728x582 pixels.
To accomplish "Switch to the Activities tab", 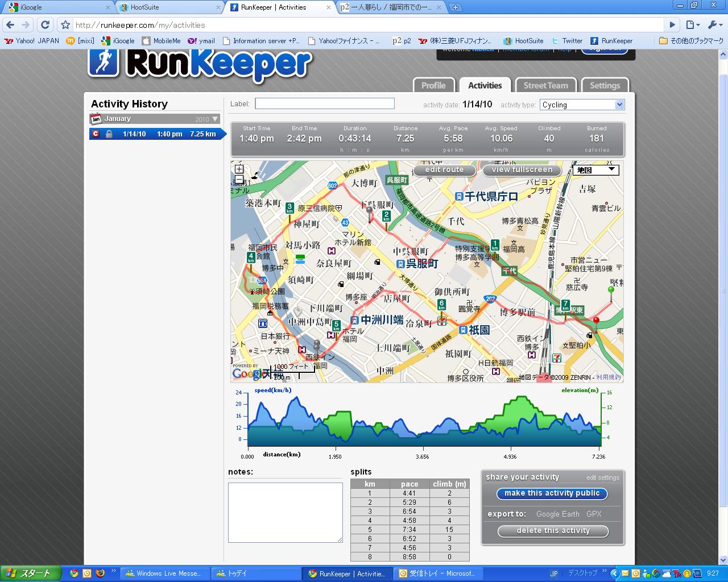I will pos(485,85).
